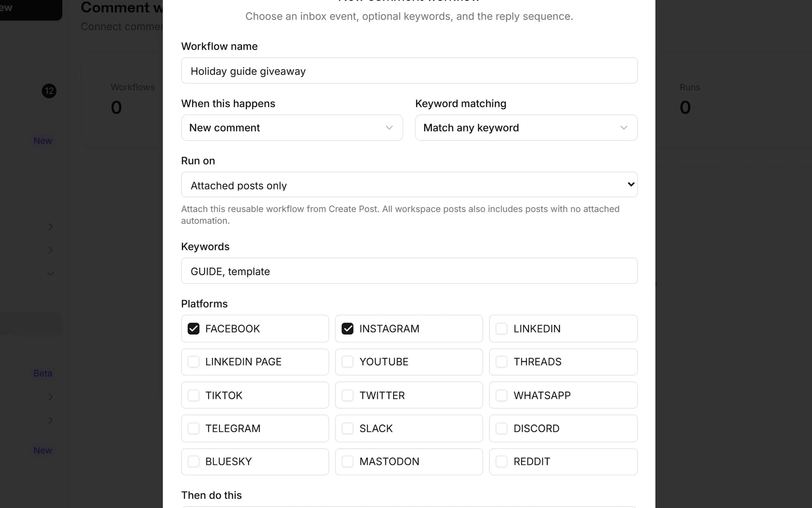The width and height of the screenshot is (812, 508).
Task: Select the Telegram platform checkbox
Action: click(193, 428)
